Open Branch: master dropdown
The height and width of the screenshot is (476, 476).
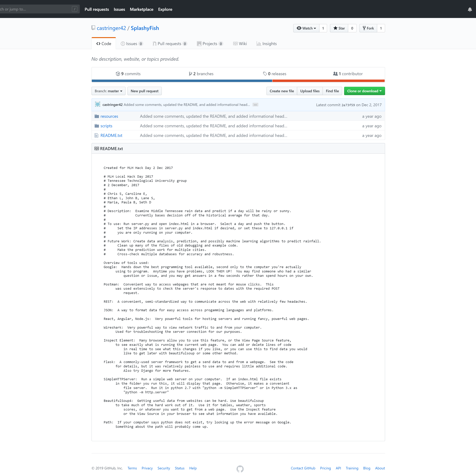click(108, 91)
